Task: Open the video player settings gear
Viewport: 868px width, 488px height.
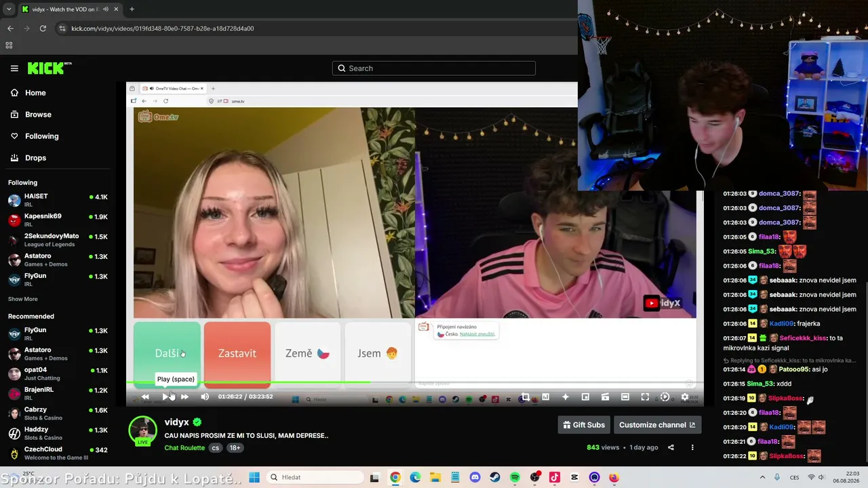Action: pos(685,397)
